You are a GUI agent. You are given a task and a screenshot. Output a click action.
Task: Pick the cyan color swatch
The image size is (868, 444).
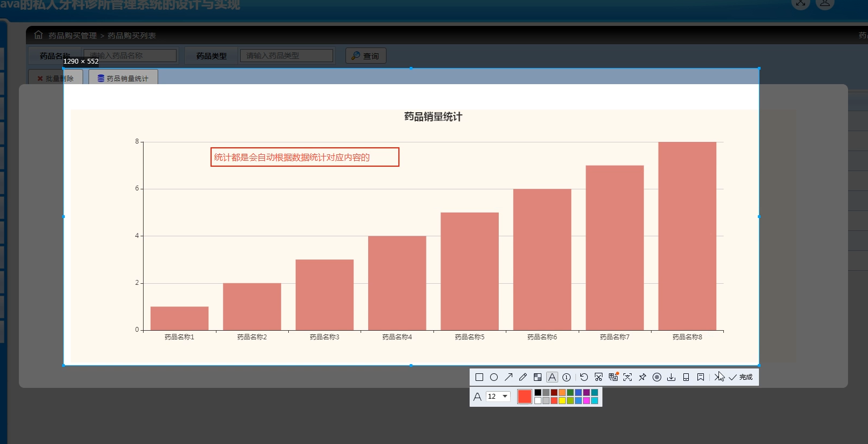point(594,401)
